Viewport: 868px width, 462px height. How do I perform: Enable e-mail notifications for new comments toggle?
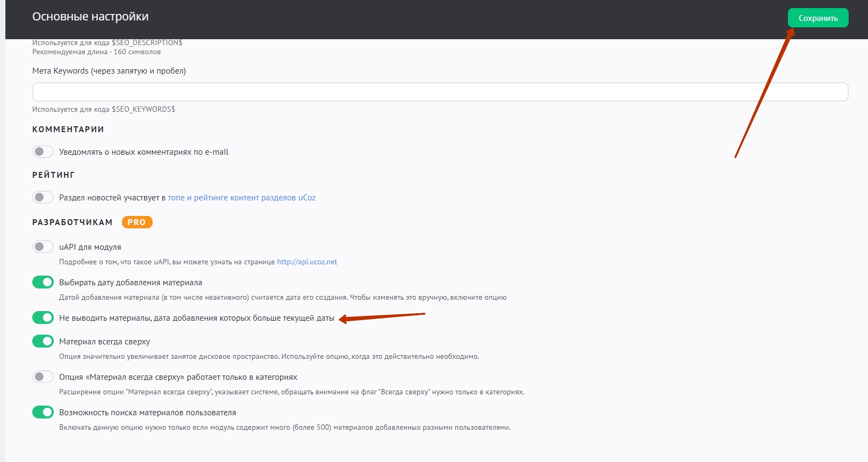[x=43, y=152]
